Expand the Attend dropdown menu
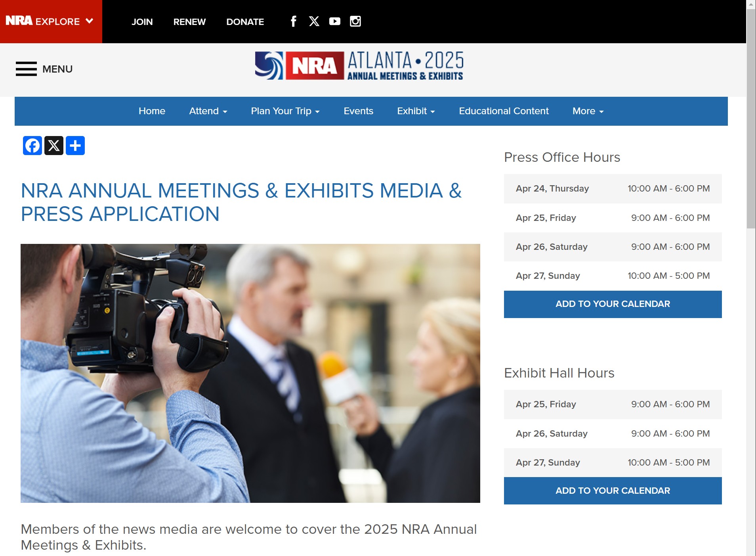The height and width of the screenshot is (556, 756). coord(208,111)
